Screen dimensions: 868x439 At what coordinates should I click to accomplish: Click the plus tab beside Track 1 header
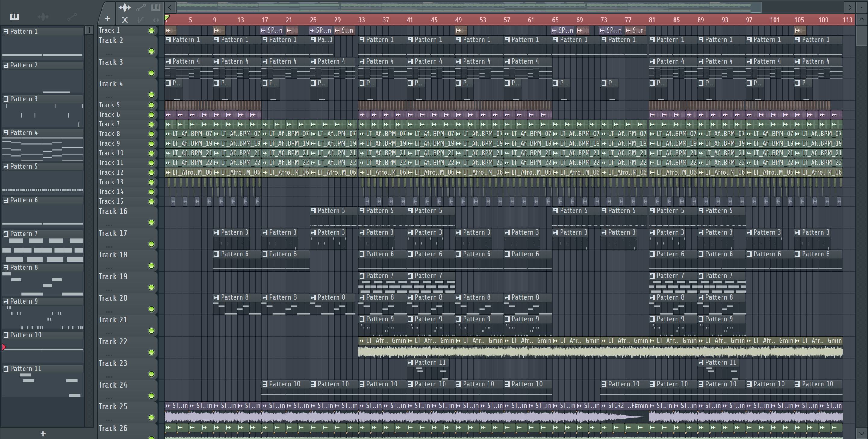[x=108, y=18]
